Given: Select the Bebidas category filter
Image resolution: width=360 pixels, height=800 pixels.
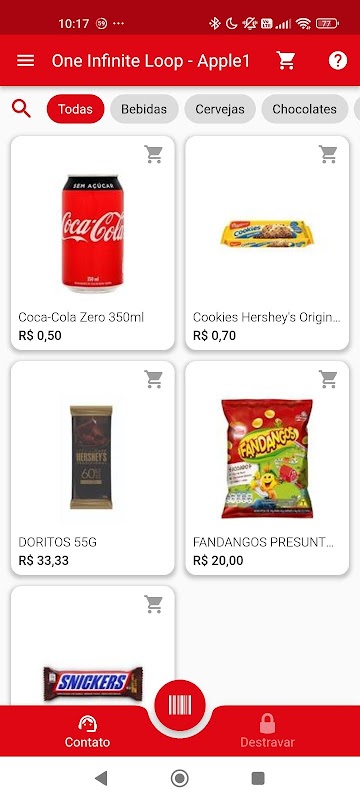Looking at the screenshot, I should coord(144,109).
